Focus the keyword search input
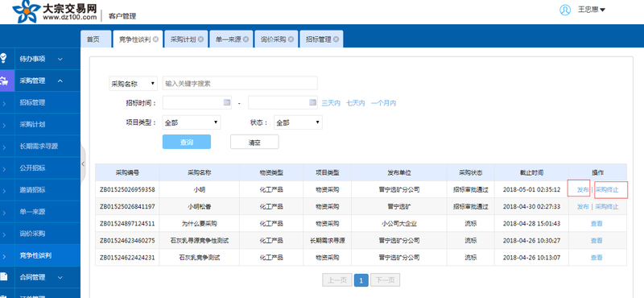This screenshot has width=644, height=298. (x=240, y=83)
